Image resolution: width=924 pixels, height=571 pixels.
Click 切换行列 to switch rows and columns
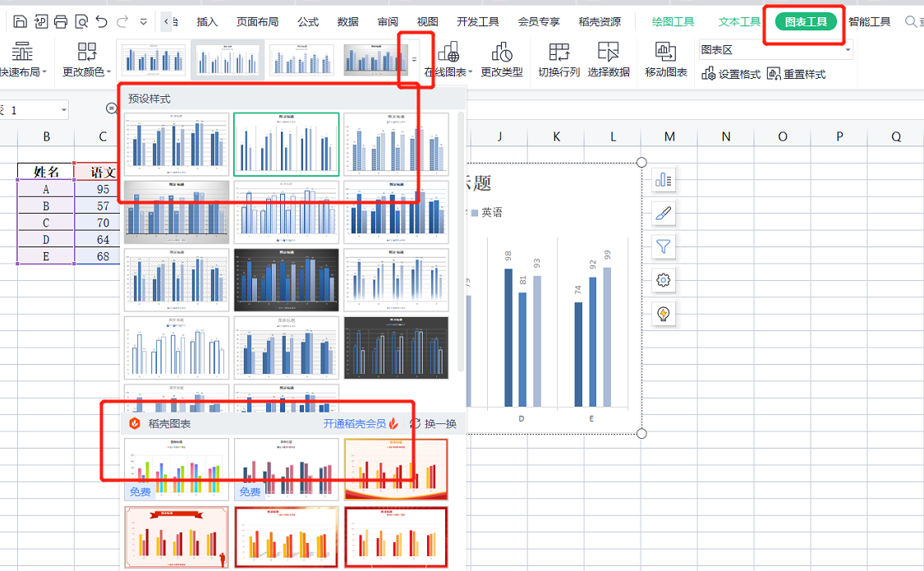[x=559, y=59]
